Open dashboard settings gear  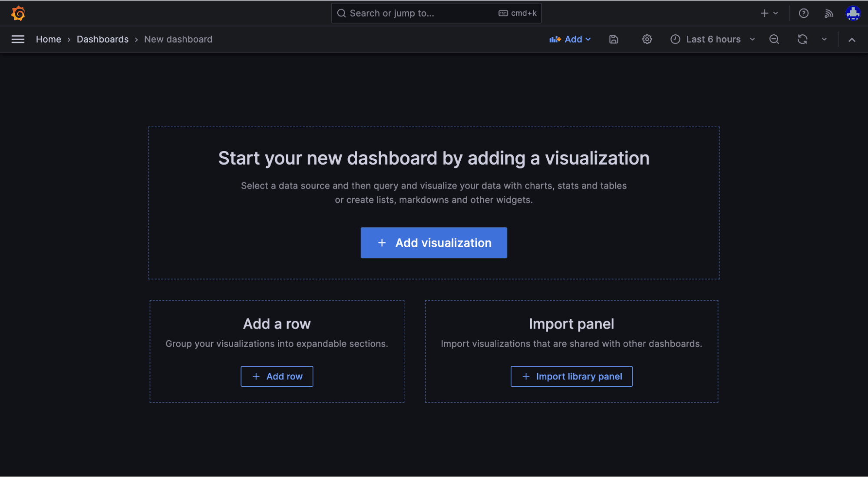(647, 39)
